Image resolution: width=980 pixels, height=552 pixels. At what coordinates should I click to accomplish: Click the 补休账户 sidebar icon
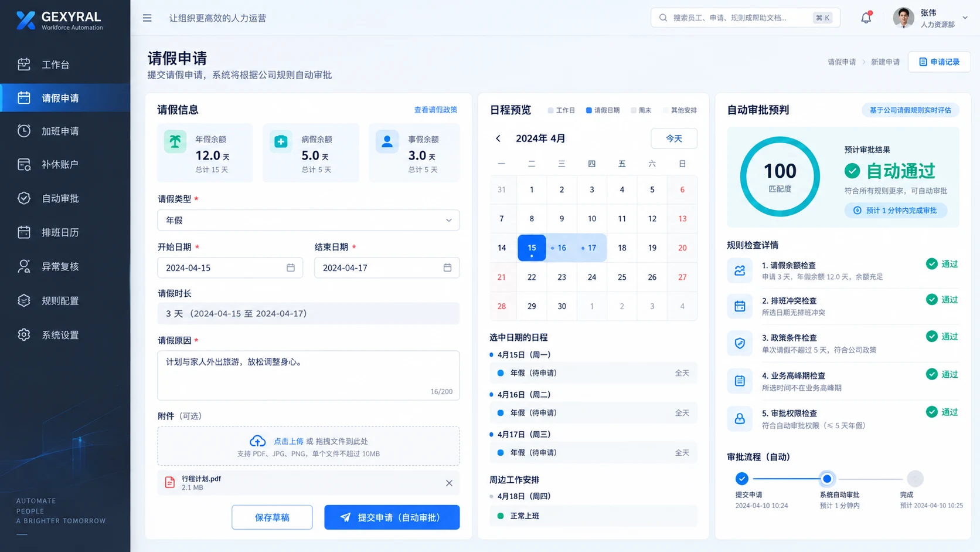click(x=24, y=164)
